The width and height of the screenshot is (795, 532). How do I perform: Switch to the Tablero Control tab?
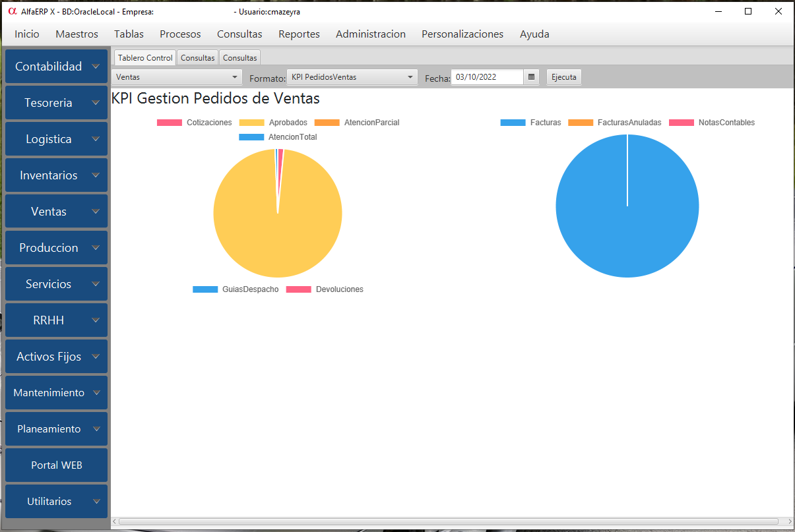pyautogui.click(x=145, y=58)
